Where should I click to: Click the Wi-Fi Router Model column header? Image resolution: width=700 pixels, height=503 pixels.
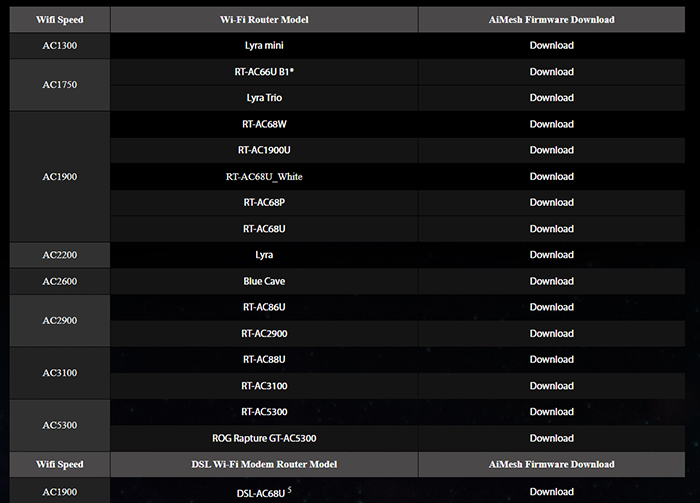[x=264, y=19]
